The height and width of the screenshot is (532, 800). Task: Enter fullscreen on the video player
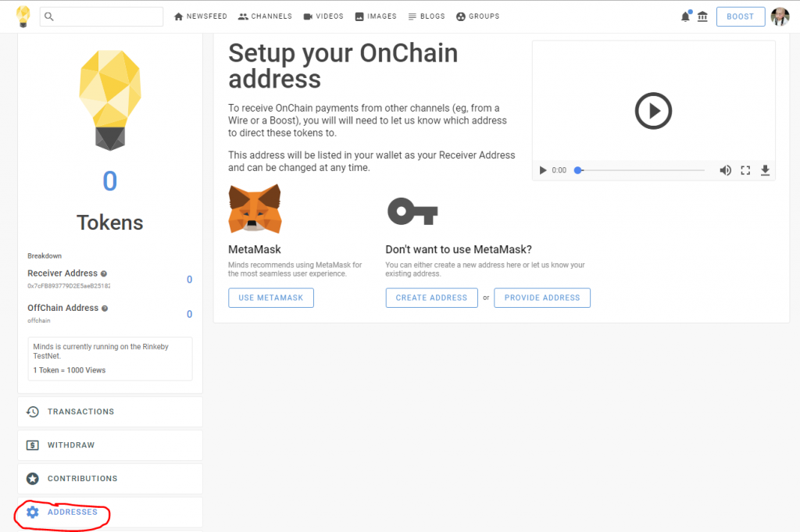745,170
